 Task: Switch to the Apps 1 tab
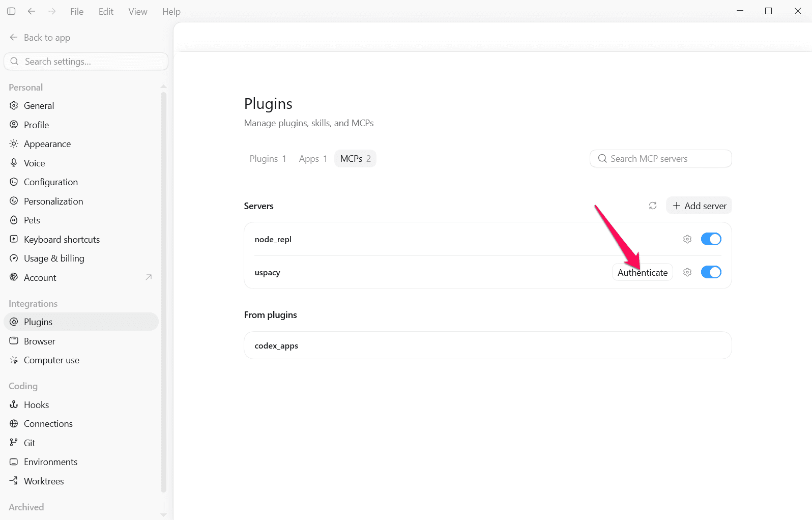[313, 159]
